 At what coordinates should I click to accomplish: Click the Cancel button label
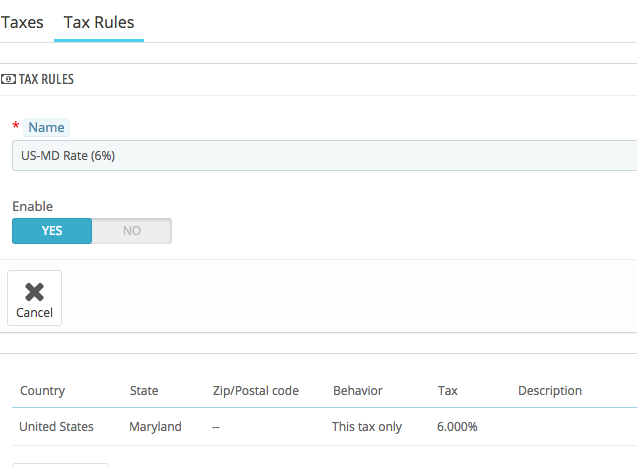click(34, 312)
